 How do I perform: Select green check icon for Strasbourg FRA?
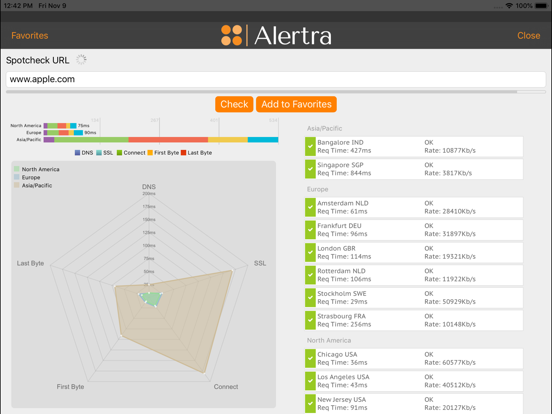pos(310,320)
